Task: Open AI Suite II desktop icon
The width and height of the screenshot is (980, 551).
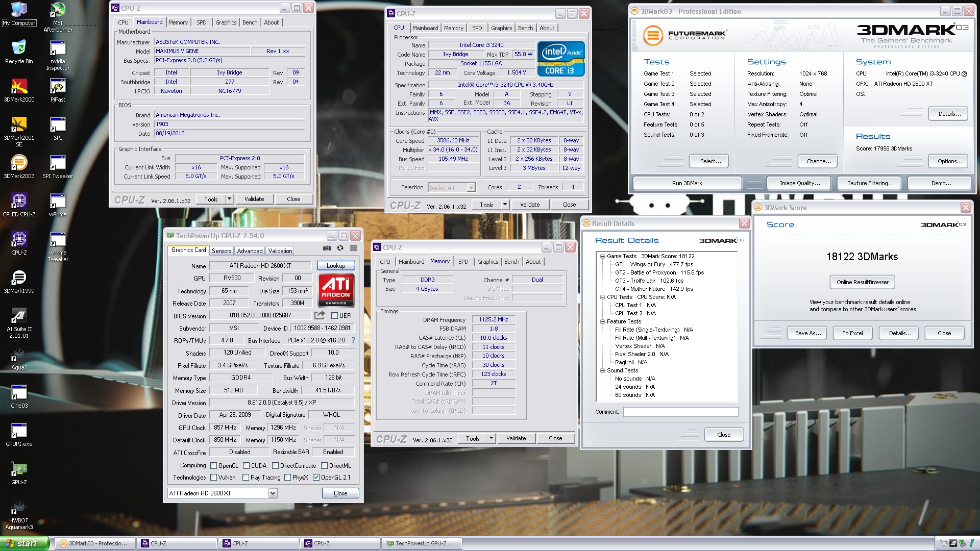Action: [x=19, y=323]
